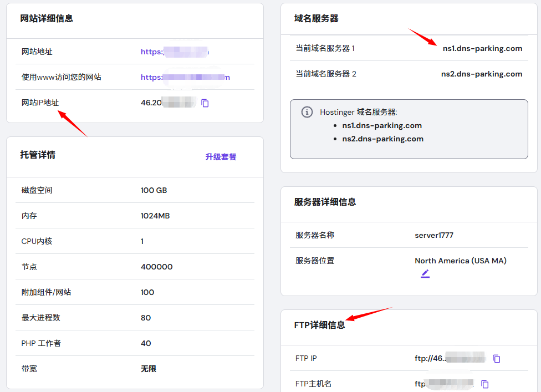541x392 pixels.
Task: Click the 100 GB disk space value
Action: click(154, 190)
